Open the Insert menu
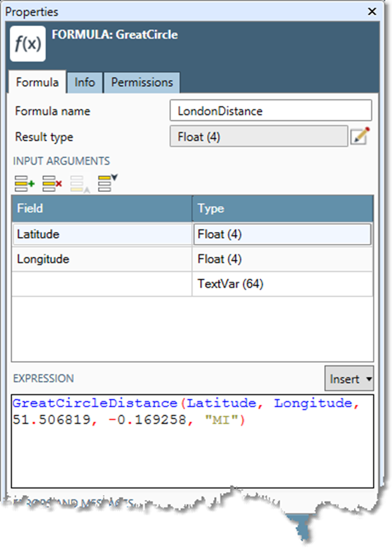The height and width of the screenshot is (549, 392). click(346, 378)
